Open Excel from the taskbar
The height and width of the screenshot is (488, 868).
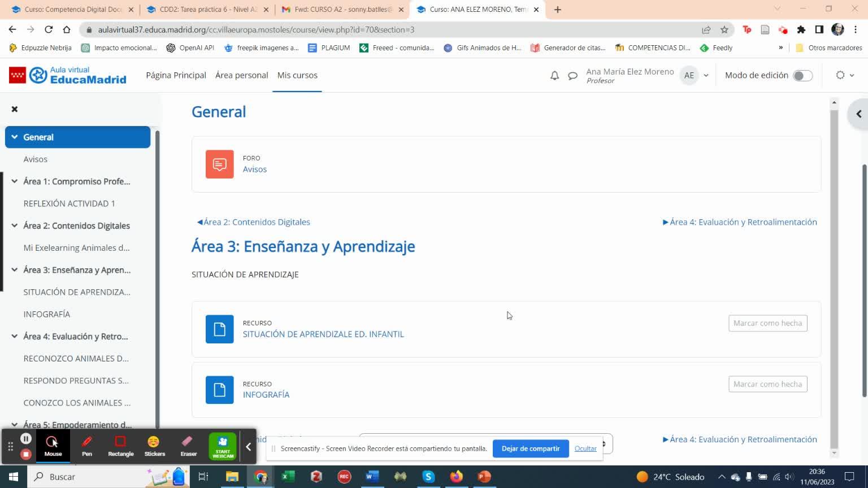[288, 477]
